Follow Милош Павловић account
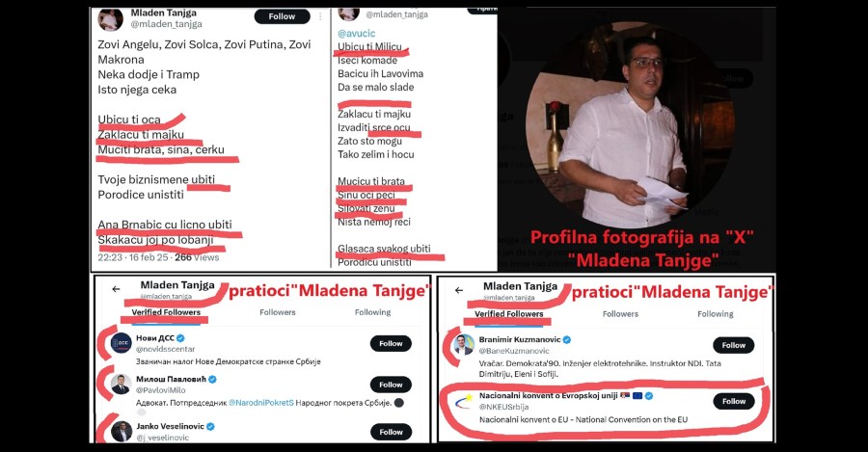The height and width of the screenshot is (452, 868). pos(391,386)
